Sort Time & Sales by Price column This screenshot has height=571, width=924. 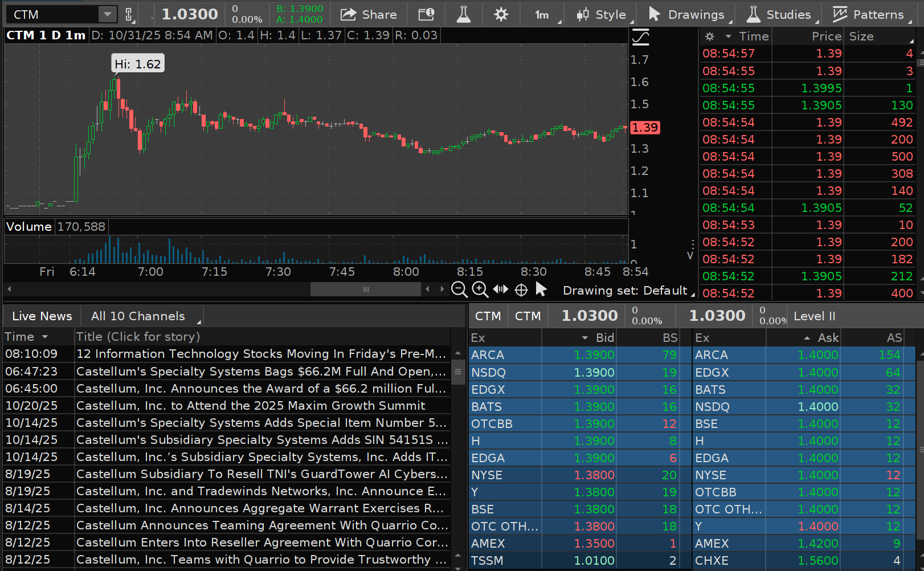827,36
